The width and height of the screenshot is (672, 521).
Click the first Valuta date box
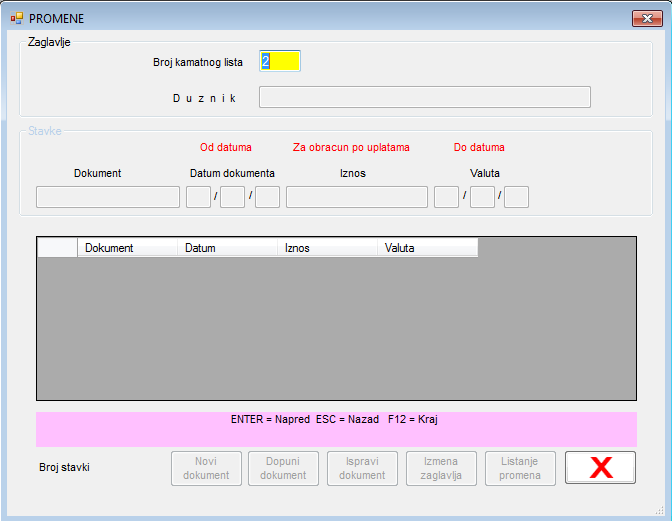(446, 197)
